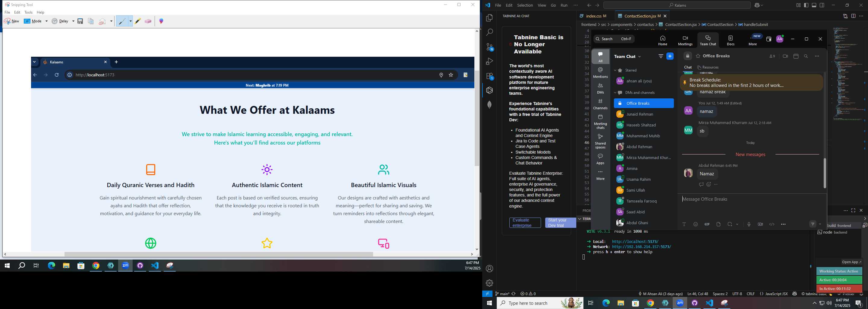
Task: Select the Pen tool in Snipping Tool
Action: click(x=122, y=21)
